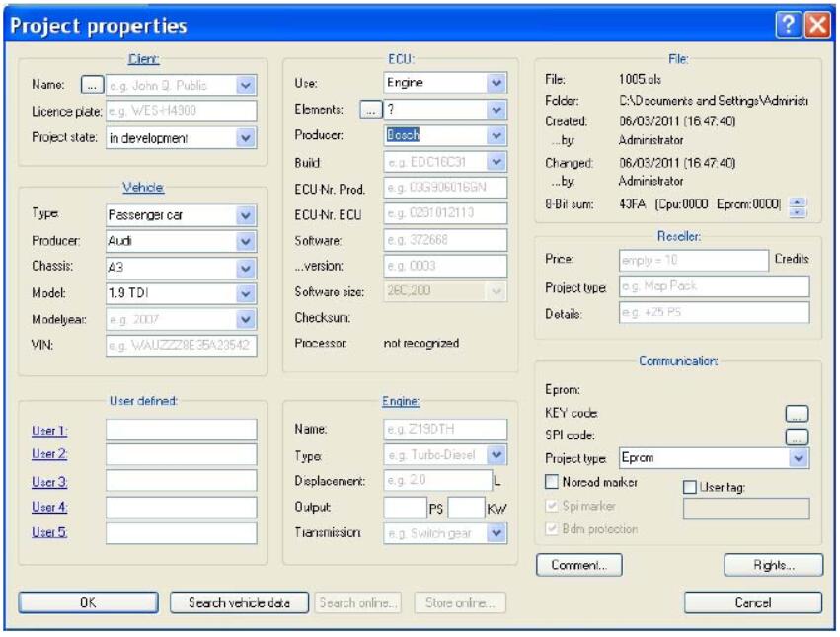840x637 pixels.
Task: Expand the vehicle Model 1.9 TDI dropdown
Action: tap(247, 291)
